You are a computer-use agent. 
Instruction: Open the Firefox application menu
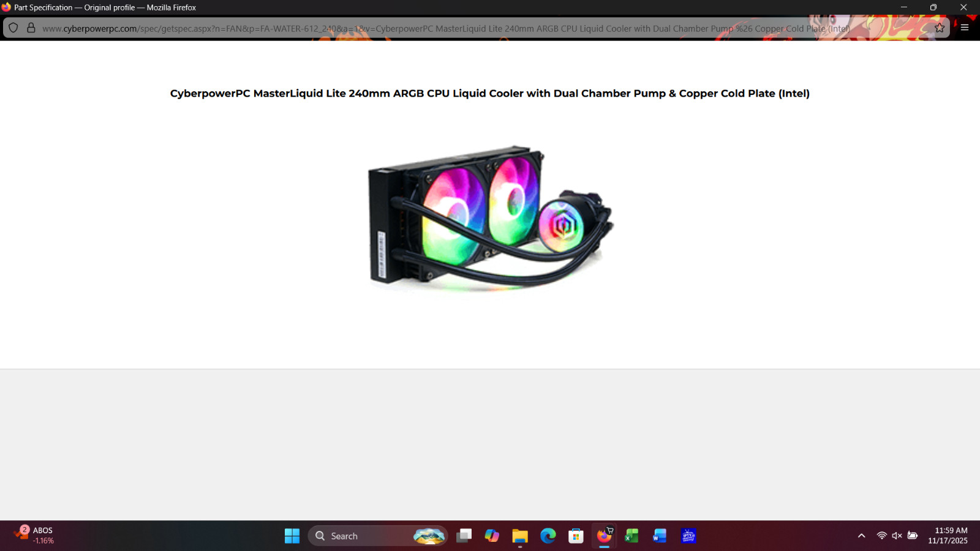click(x=965, y=28)
